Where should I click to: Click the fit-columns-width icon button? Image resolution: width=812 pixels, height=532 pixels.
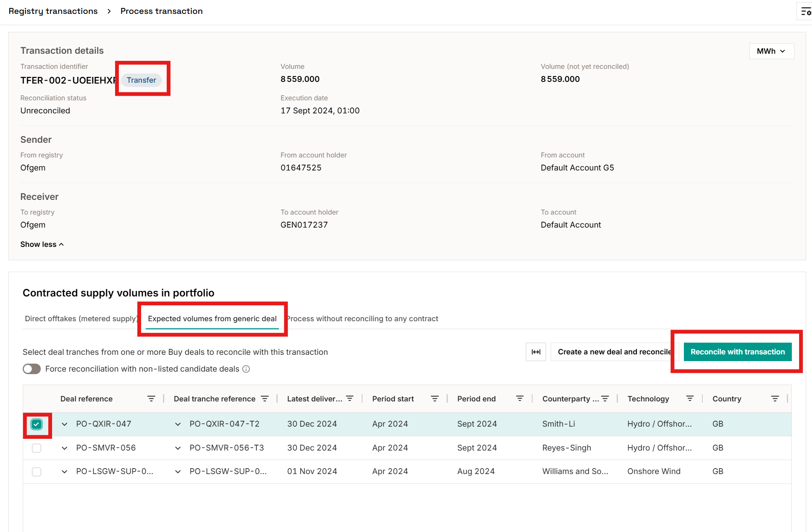[x=536, y=352]
